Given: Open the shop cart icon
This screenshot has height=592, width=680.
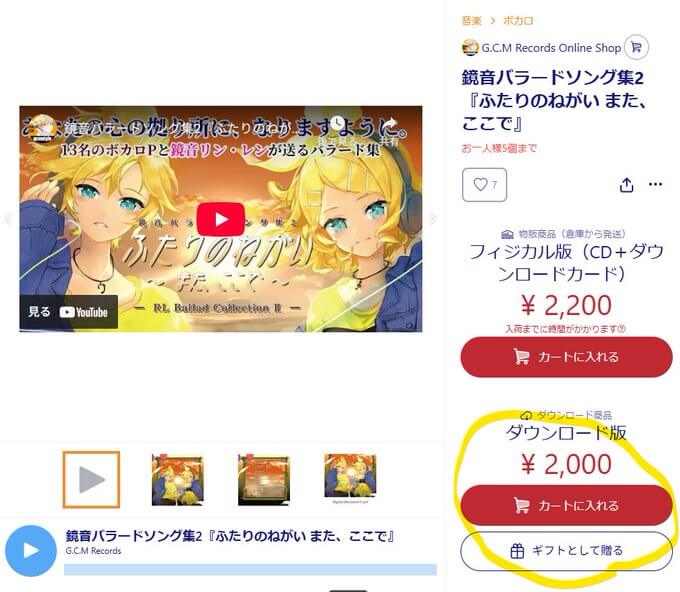Looking at the screenshot, I should click(636, 47).
